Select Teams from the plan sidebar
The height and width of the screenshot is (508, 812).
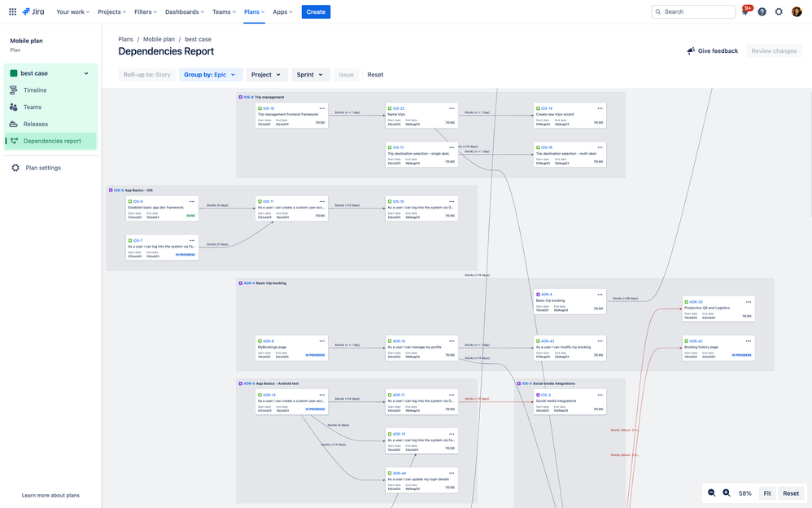click(x=33, y=107)
